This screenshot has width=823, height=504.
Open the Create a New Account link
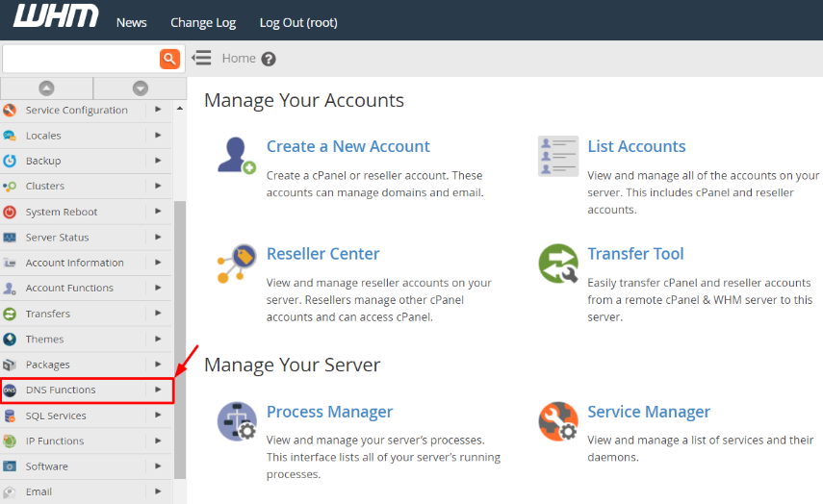coord(348,146)
